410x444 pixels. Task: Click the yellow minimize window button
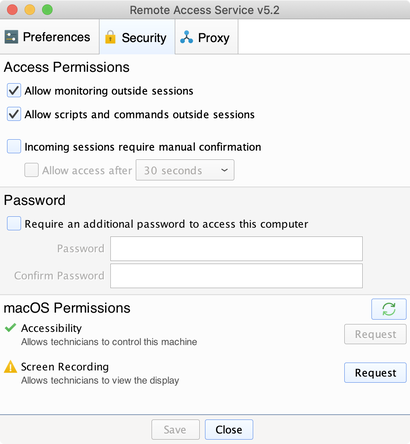click(30, 10)
